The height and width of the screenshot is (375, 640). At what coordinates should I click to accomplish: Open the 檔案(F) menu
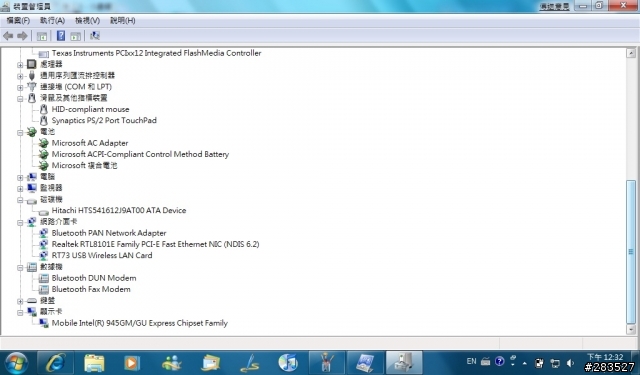tap(18, 20)
